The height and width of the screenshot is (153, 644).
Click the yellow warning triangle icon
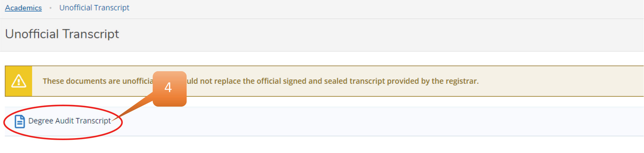tap(19, 81)
